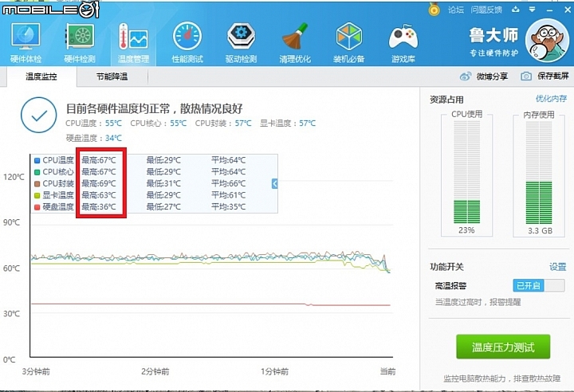Toggle 高温报警 已开启 switch
574x392 pixels.
[539, 285]
